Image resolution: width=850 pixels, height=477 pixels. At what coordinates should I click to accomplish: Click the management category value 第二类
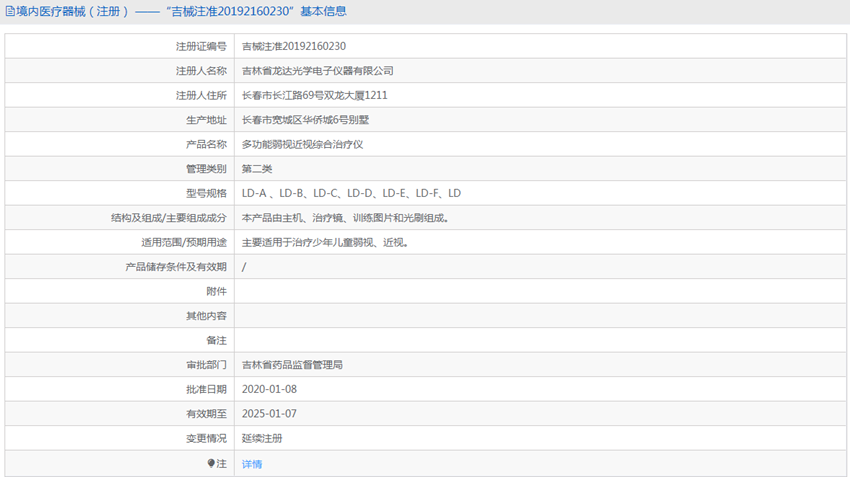tap(257, 169)
